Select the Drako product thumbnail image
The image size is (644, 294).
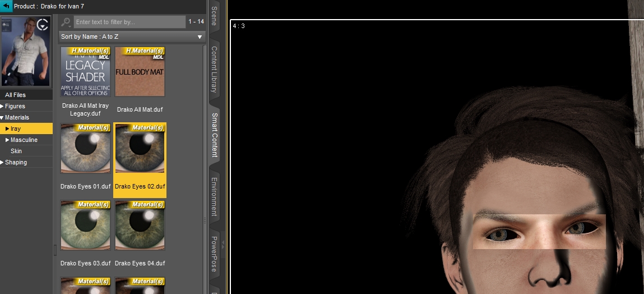26,52
